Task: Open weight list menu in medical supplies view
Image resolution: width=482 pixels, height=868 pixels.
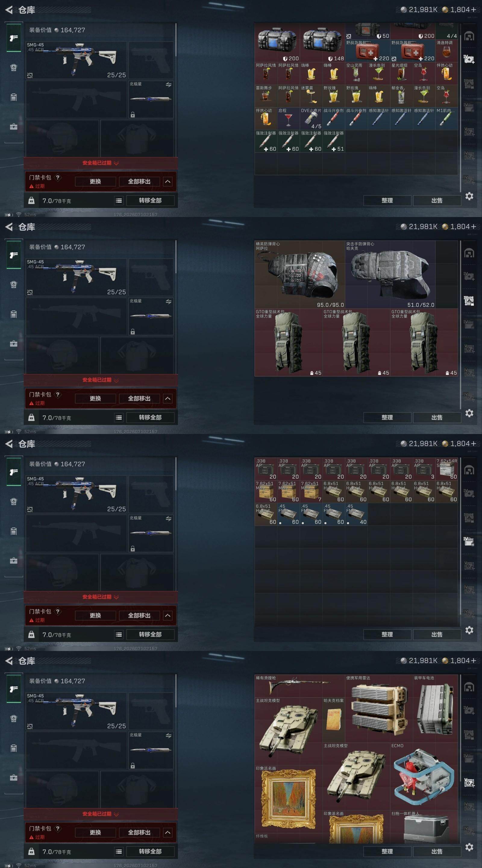Action: pos(119,200)
